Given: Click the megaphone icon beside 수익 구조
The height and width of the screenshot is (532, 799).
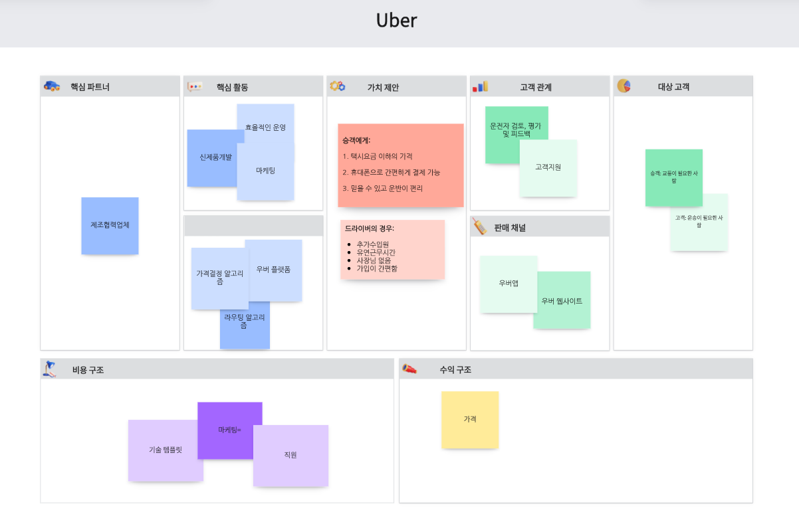Looking at the screenshot, I should pos(409,369).
